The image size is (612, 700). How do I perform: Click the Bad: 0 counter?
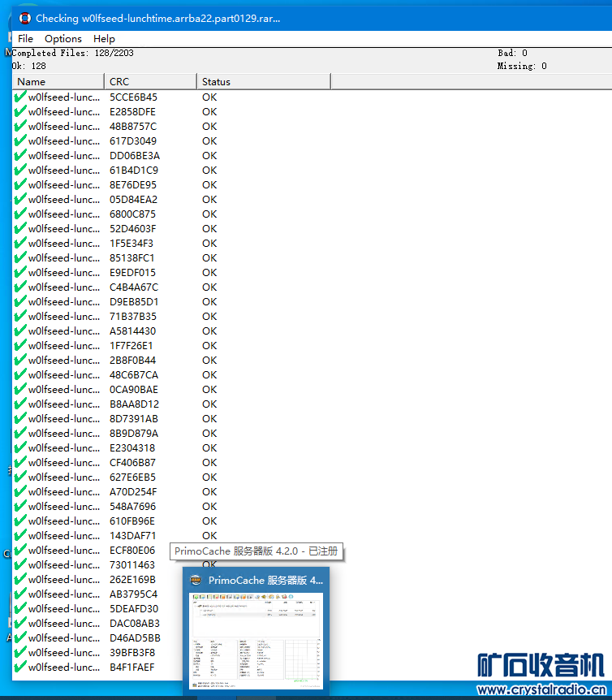point(512,53)
